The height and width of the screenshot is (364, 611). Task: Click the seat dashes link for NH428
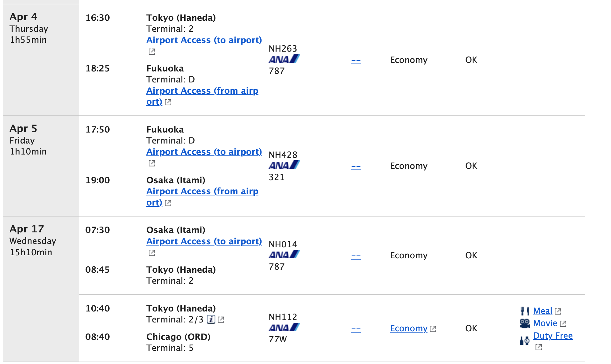(356, 166)
